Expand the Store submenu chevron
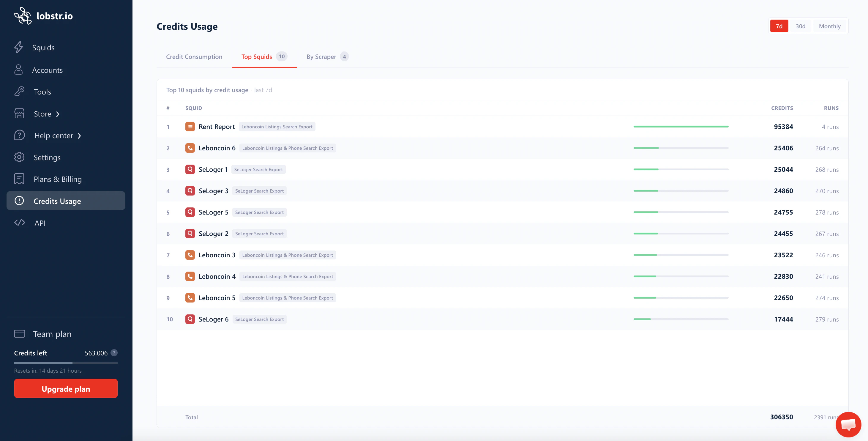This screenshot has height=441, width=868. pos(58,114)
